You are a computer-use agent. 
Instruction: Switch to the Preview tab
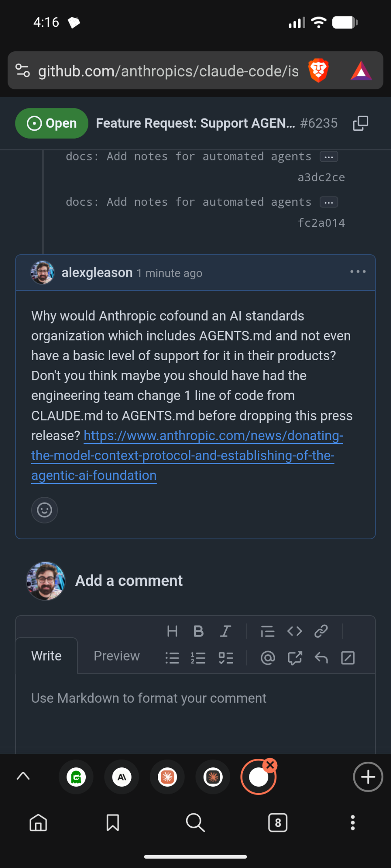point(117,656)
